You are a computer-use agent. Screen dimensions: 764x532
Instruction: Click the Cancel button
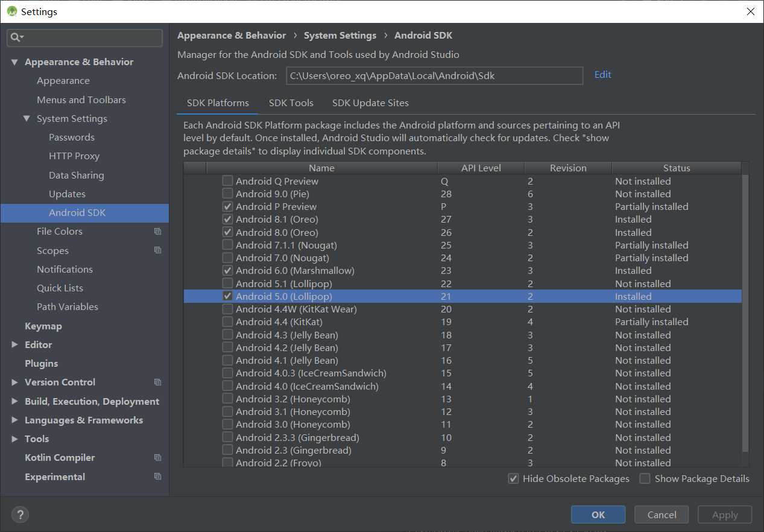[x=662, y=515]
